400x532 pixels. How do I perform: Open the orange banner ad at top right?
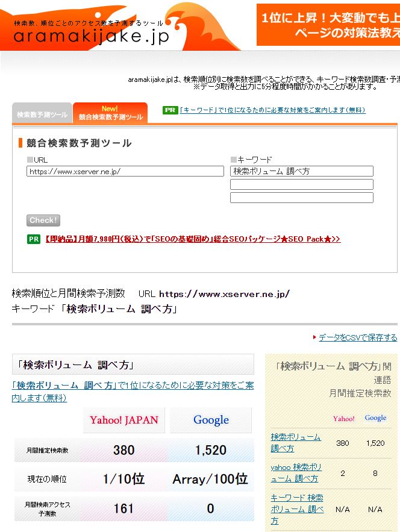click(328, 25)
